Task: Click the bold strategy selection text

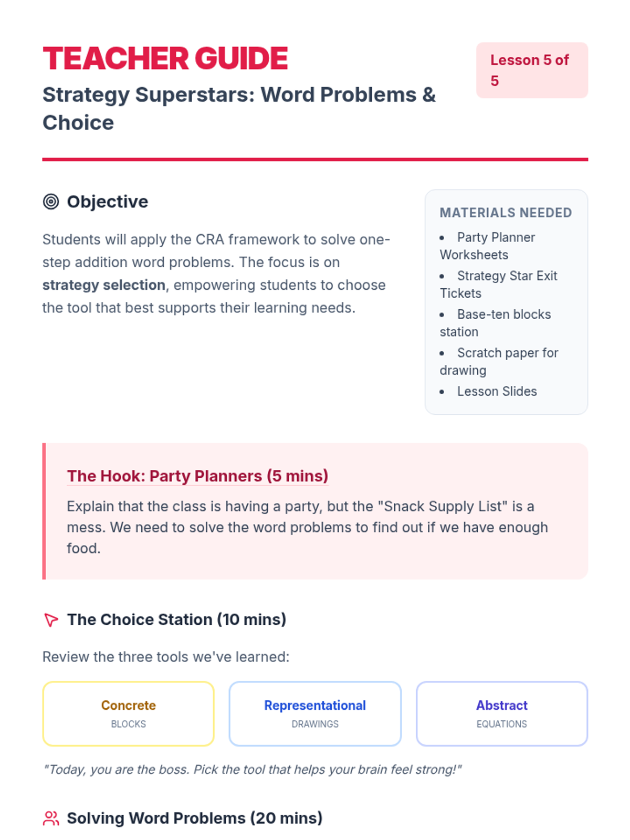Action: tap(104, 285)
